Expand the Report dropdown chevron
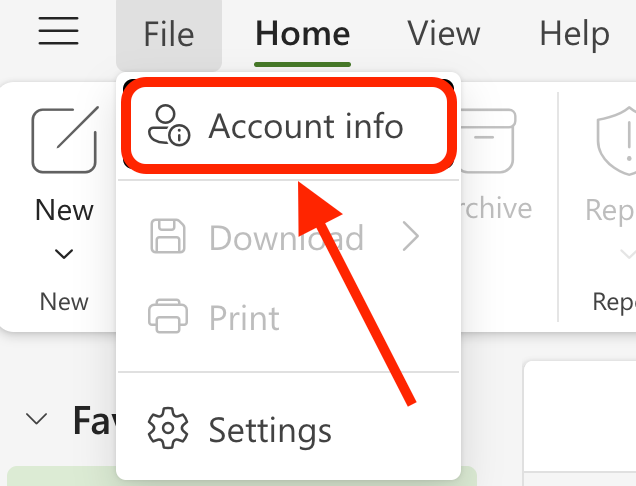This screenshot has width=636, height=486. pos(628,254)
